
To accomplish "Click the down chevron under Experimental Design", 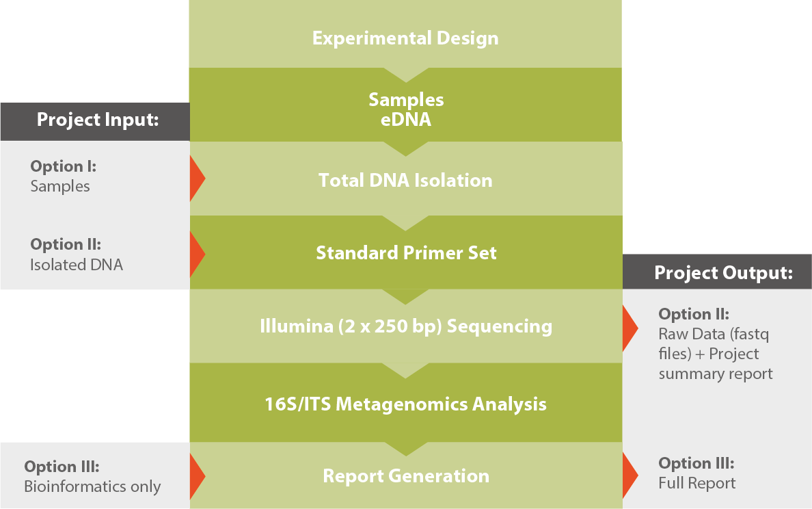I will [405, 75].
